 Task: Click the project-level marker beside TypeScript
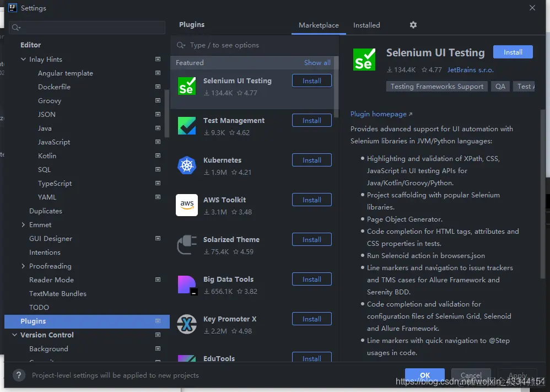(x=158, y=183)
